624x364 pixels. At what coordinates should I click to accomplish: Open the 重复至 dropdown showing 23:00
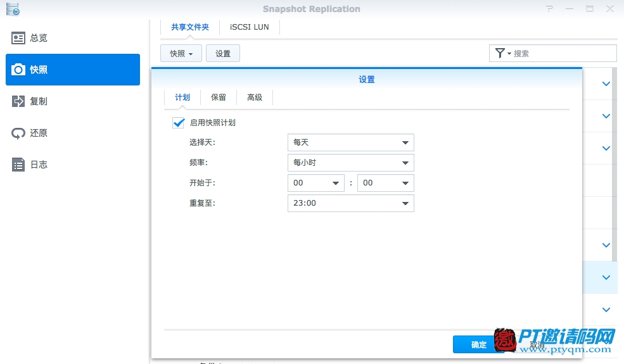click(350, 203)
